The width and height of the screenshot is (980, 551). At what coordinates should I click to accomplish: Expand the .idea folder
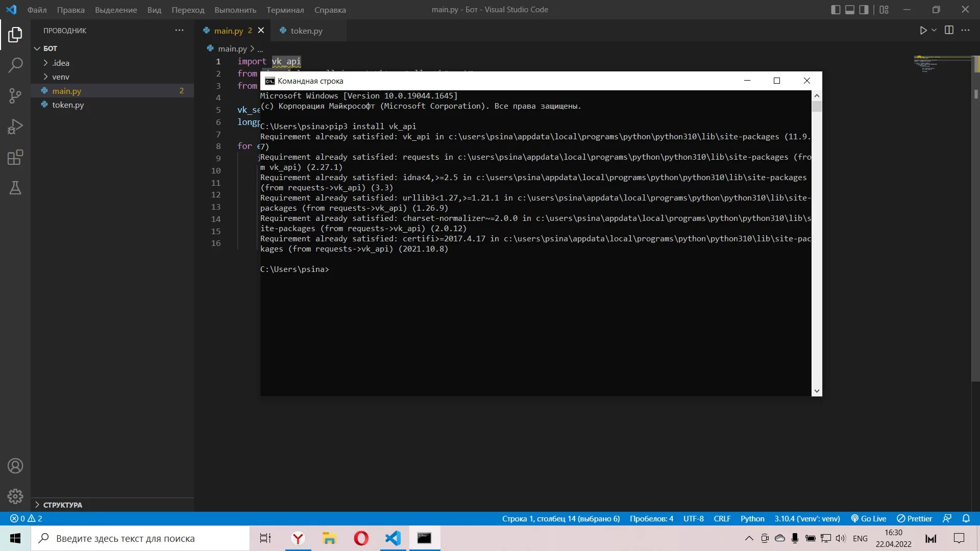60,63
